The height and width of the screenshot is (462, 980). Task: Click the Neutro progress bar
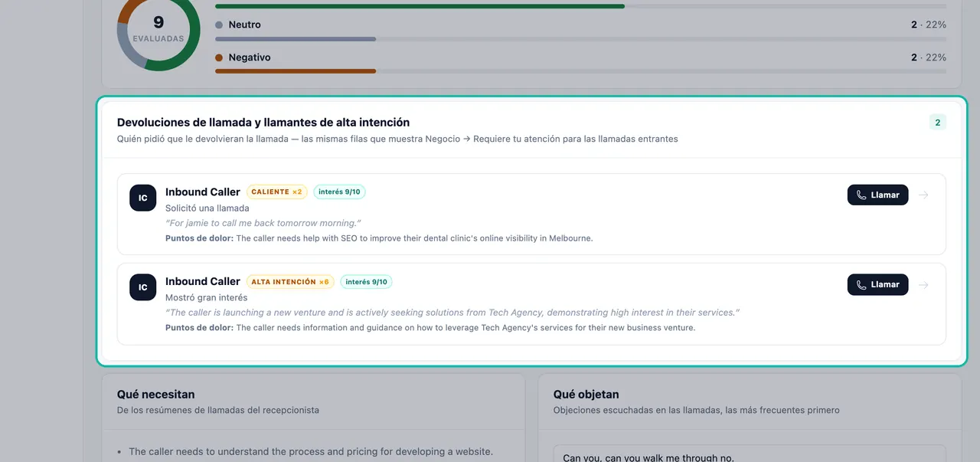tap(580, 39)
